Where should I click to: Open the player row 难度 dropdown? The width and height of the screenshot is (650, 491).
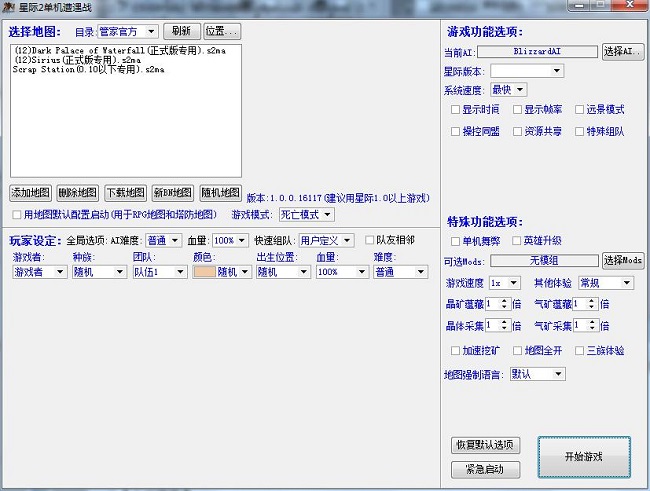(401, 272)
